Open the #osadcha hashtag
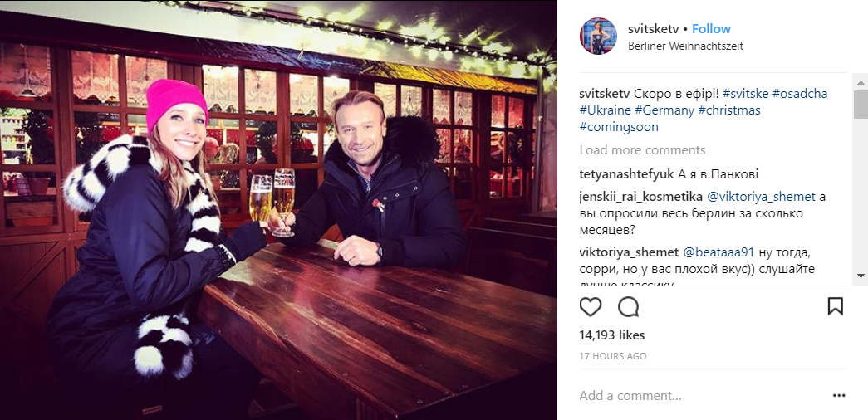Screen dimensions: 868x420 tap(800, 94)
